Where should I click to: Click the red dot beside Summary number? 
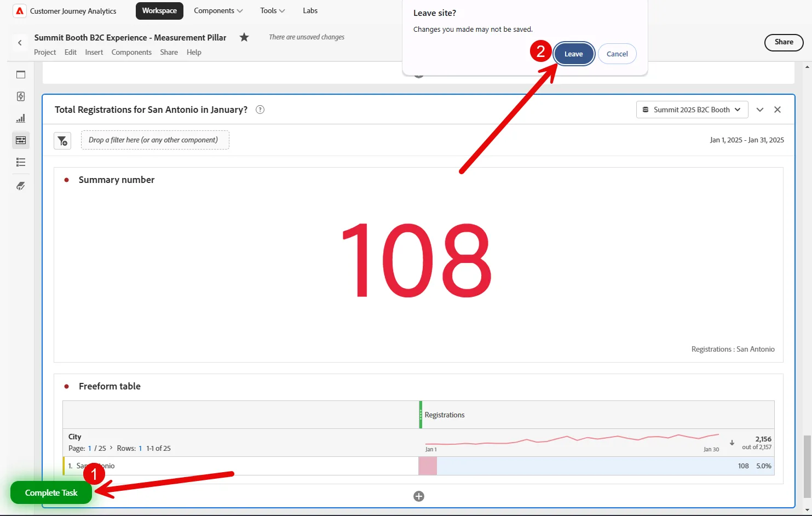[67, 180]
